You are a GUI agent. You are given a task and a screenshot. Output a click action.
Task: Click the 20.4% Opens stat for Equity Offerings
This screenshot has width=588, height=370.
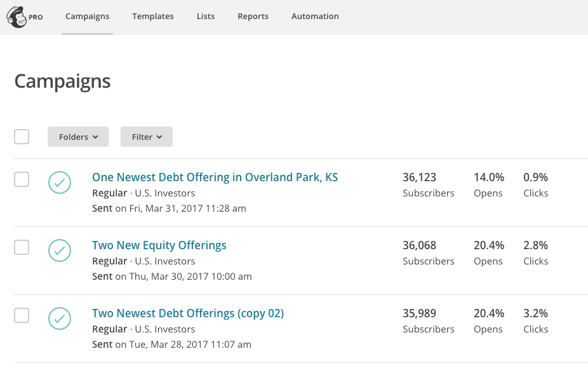click(489, 252)
